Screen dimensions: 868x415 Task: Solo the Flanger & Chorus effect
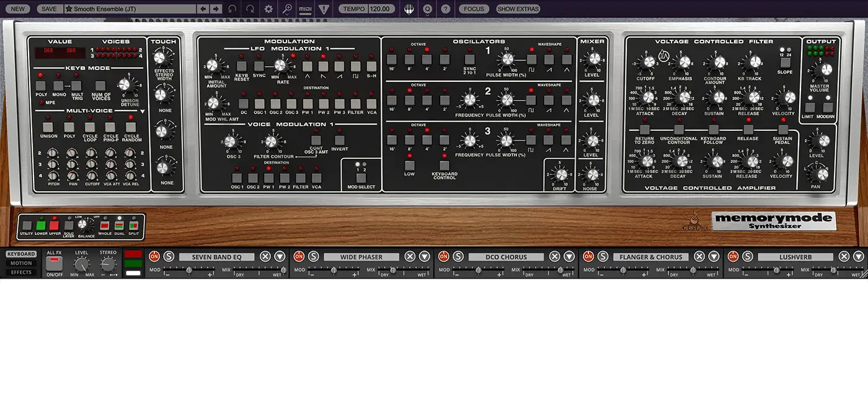tap(603, 256)
